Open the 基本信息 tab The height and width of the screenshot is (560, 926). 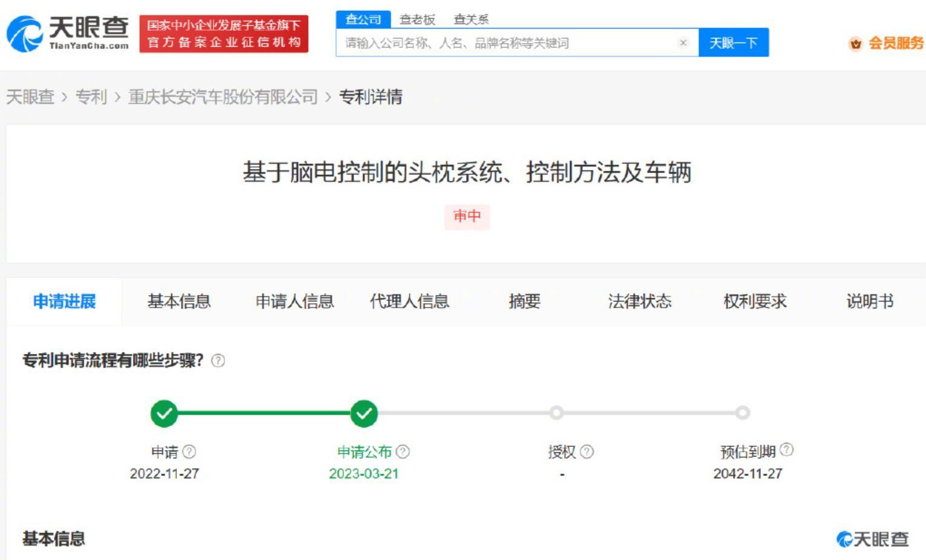(x=179, y=301)
